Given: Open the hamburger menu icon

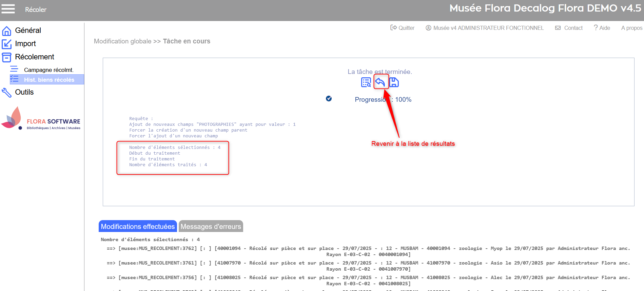Looking at the screenshot, I should point(8,9).
